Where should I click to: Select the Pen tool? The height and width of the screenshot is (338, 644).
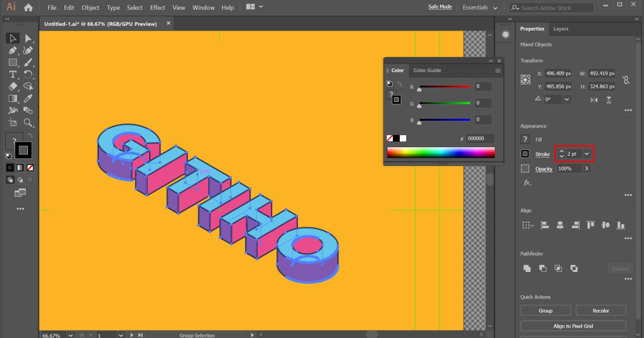pos(13,50)
